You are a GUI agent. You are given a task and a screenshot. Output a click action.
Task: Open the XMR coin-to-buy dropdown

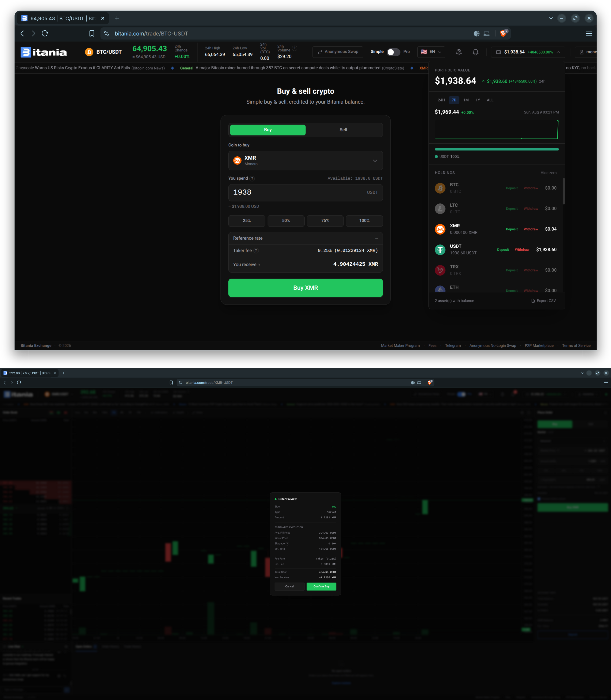tap(305, 161)
